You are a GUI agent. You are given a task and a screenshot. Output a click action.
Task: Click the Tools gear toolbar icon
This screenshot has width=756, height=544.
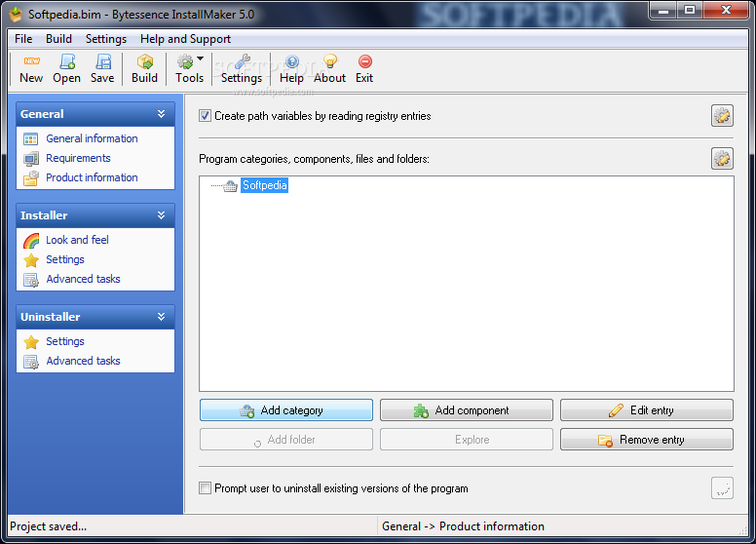pos(185,61)
